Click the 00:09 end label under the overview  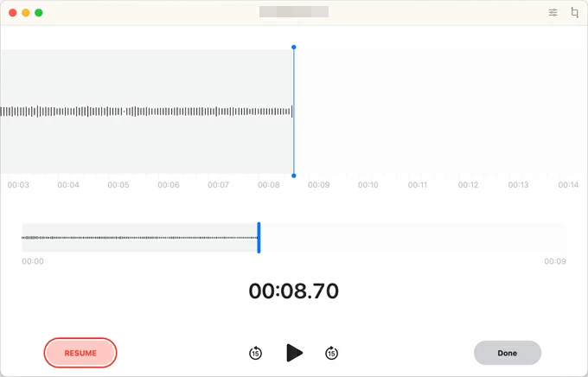click(554, 261)
